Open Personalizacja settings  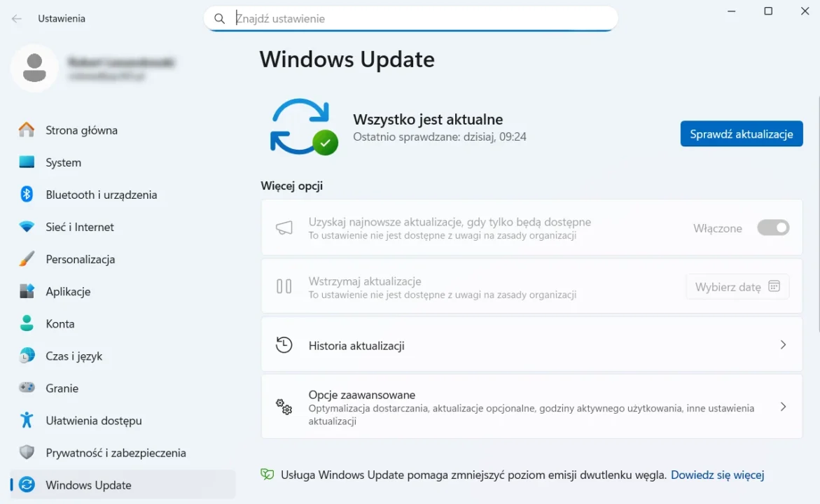[x=123, y=259]
